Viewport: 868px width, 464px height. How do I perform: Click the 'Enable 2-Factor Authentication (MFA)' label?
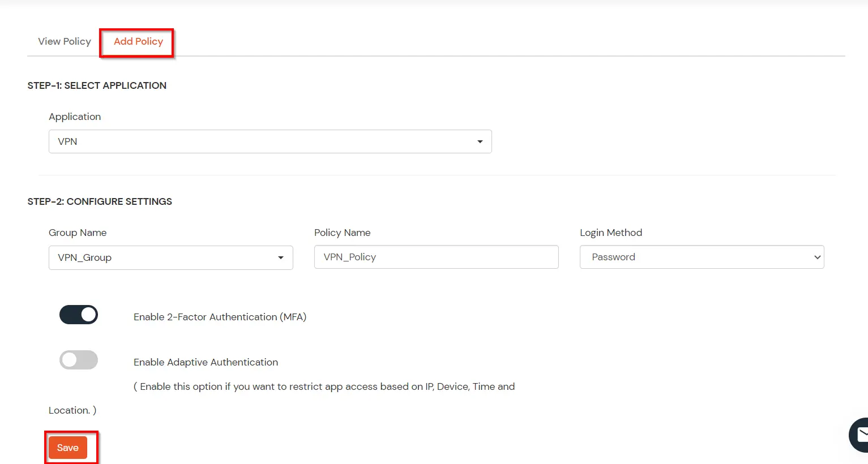click(x=220, y=317)
